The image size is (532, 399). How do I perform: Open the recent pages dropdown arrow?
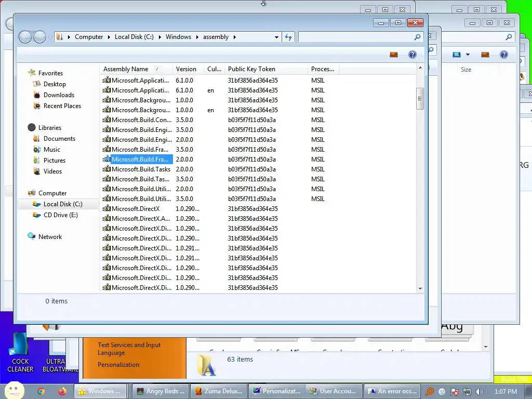tap(50, 37)
